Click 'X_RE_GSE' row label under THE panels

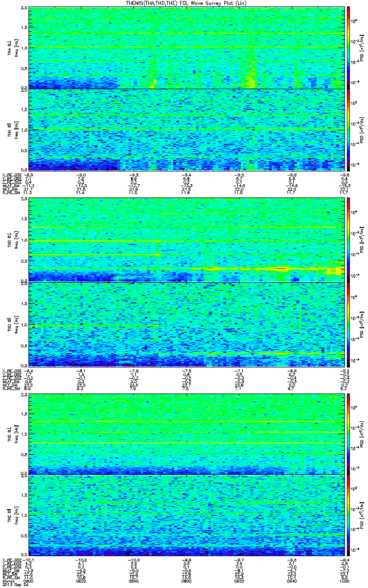(11, 561)
